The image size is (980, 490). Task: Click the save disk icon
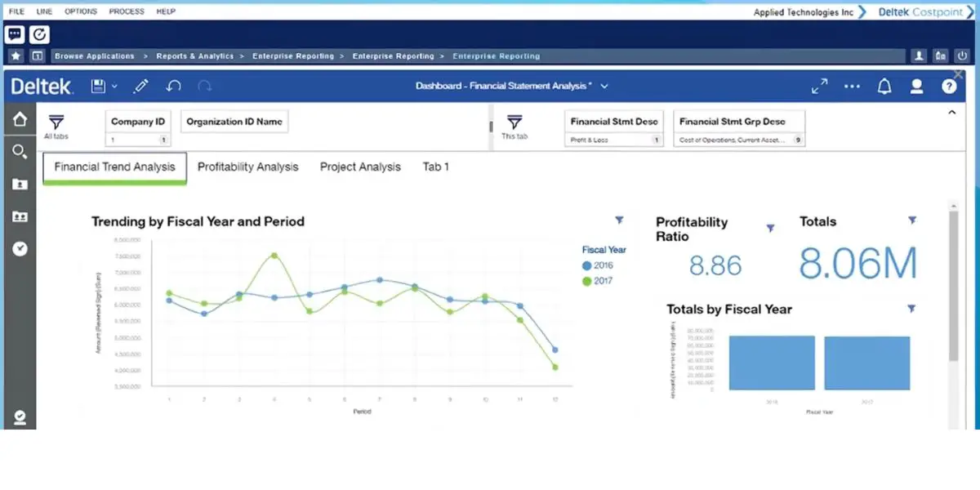point(99,86)
